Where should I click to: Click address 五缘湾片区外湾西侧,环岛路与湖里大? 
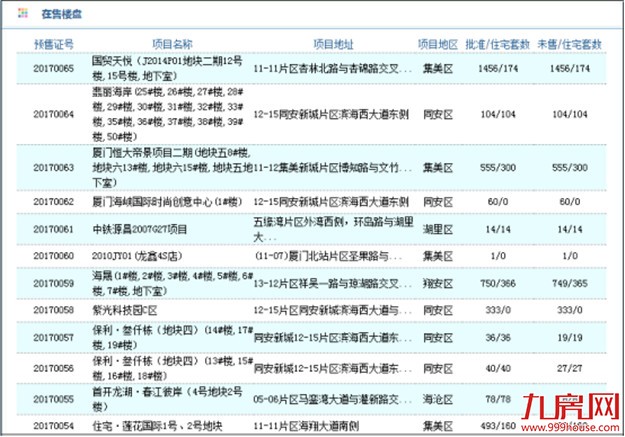click(x=333, y=229)
